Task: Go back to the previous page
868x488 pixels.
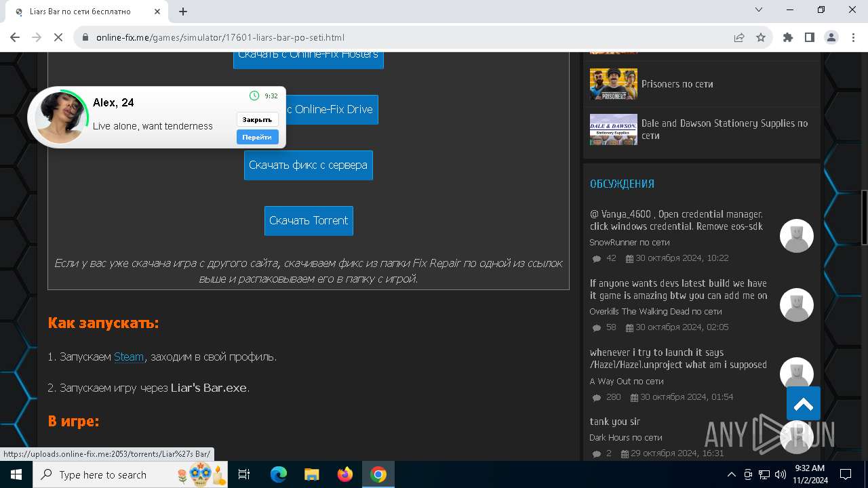Action: coord(15,37)
